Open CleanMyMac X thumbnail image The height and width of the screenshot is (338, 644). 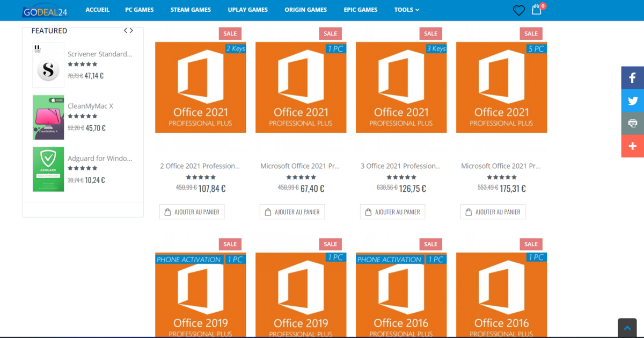[x=48, y=117]
